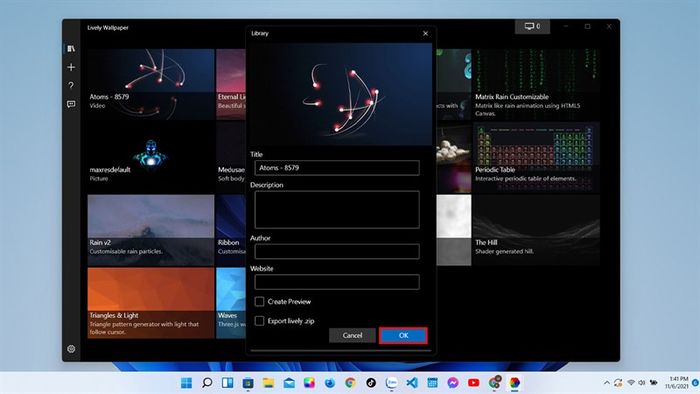Click the display monitor control panel button
700x394 pixels.
(x=532, y=27)
